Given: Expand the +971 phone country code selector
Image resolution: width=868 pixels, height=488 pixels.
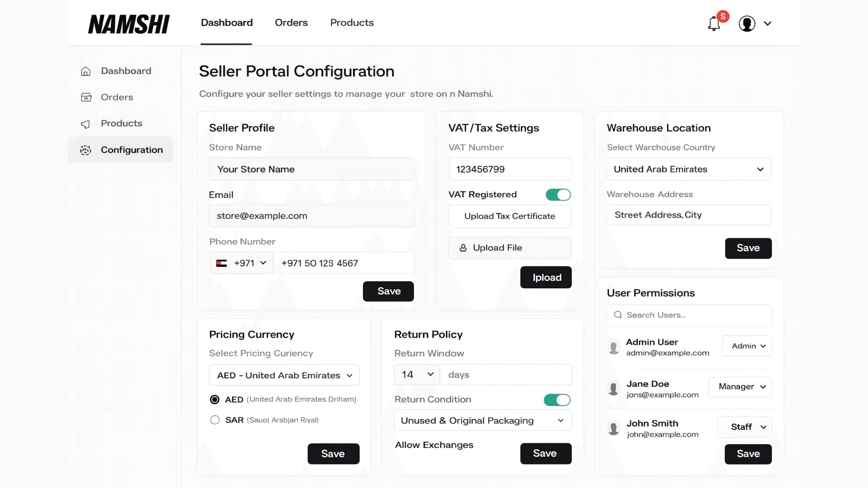Looking at the screenshot, I should [242, 263].
